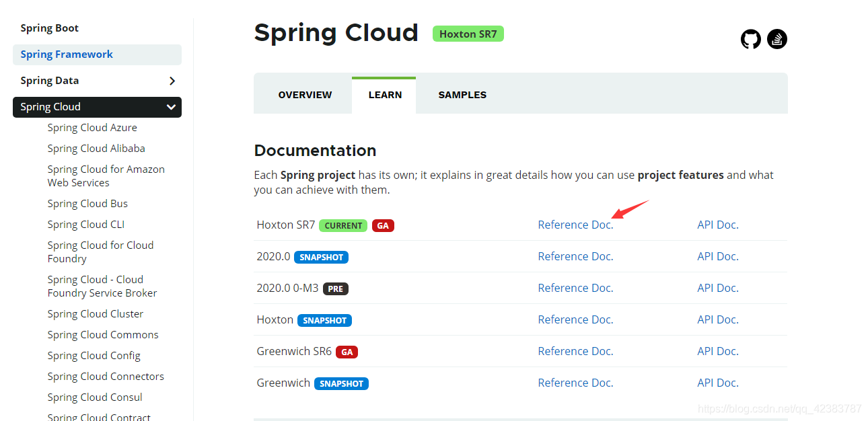The image size is (868, 421).
Task: Expand the Spring Data chevron
Action: (x=172, y=81)
